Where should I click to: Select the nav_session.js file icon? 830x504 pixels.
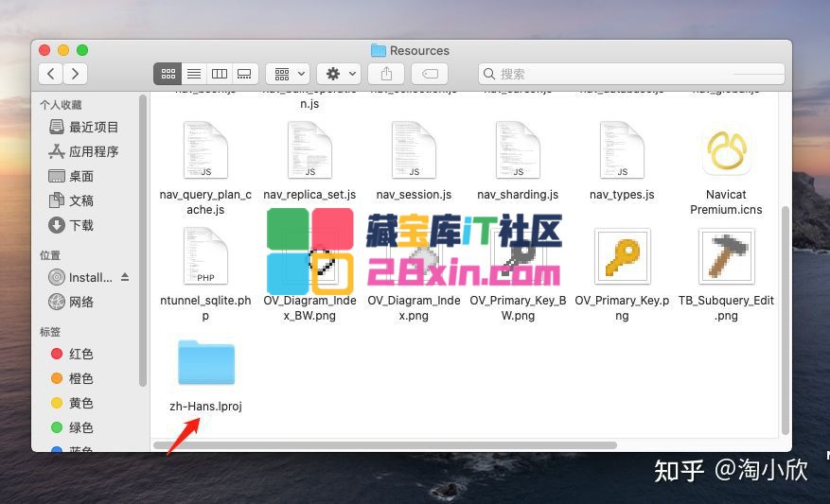tap(414, 150)
